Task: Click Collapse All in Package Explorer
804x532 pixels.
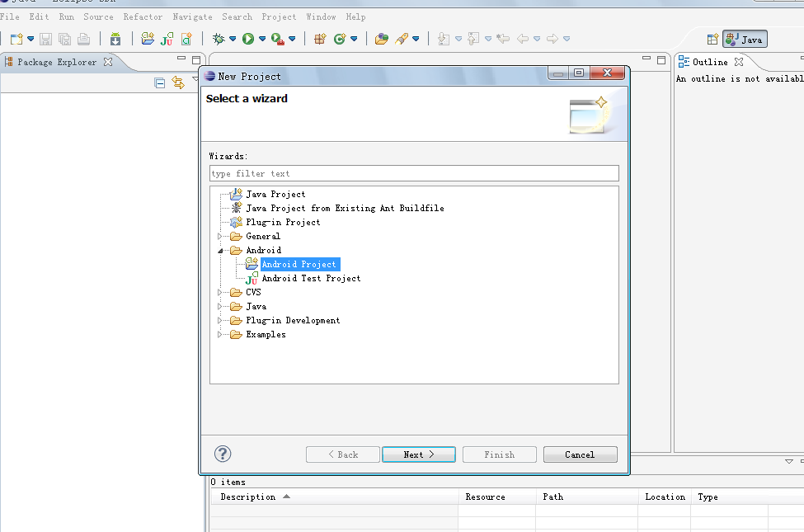Action: tap(159, 82)
